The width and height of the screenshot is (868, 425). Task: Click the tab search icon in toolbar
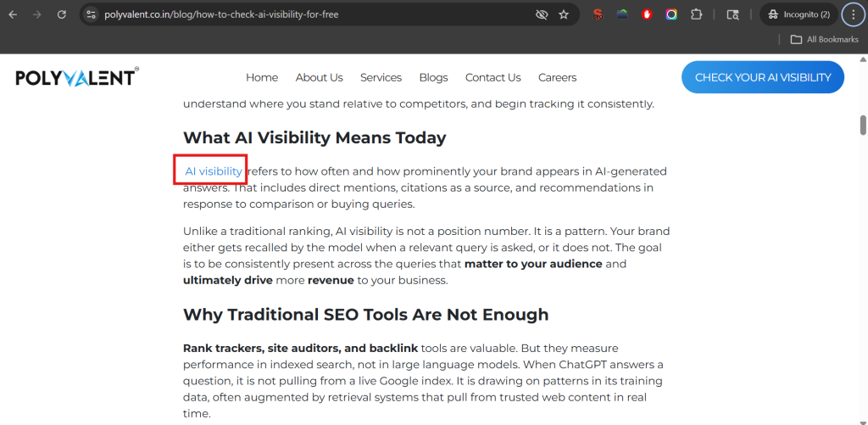click(x=732, y=14)
